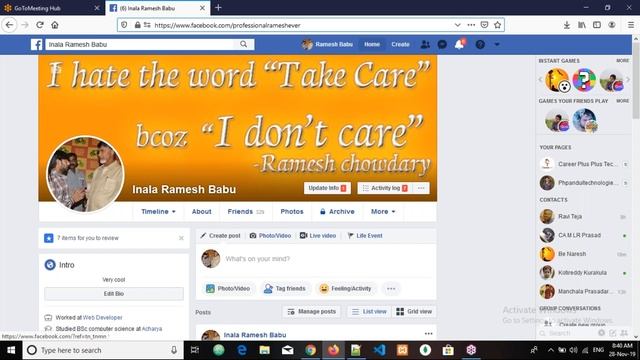Save page to Pocket
The image size is (640, 360).
click(x=484, y=25)
